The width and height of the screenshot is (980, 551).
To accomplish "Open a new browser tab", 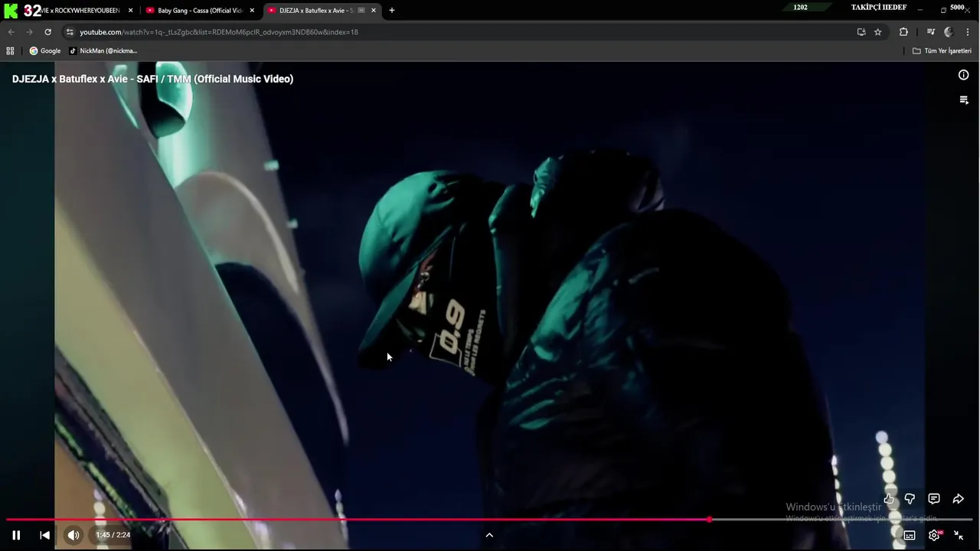I will coord(392,11).
